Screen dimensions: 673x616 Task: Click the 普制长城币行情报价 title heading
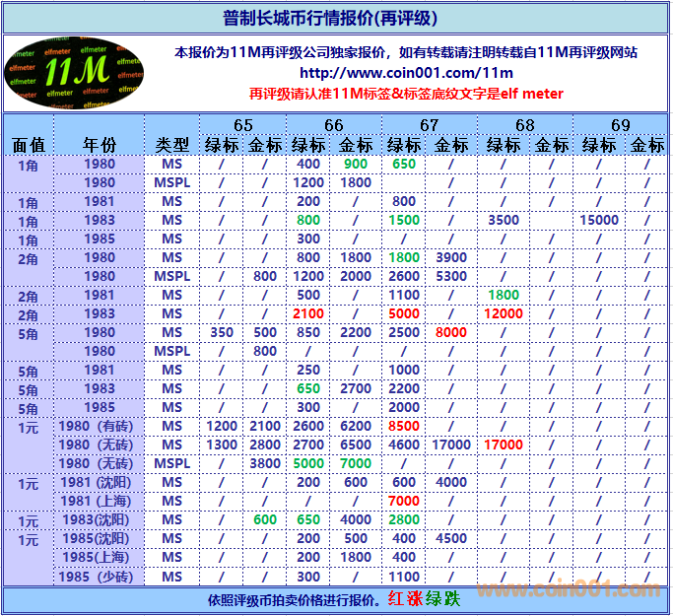coord(330,19)
